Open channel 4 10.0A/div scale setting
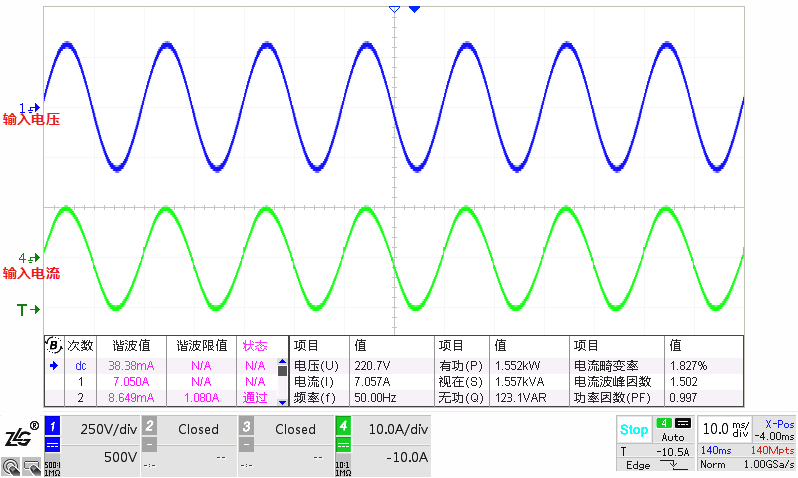Screen dimensions: 798x478 pyautogui.click(x=398, y=429)
